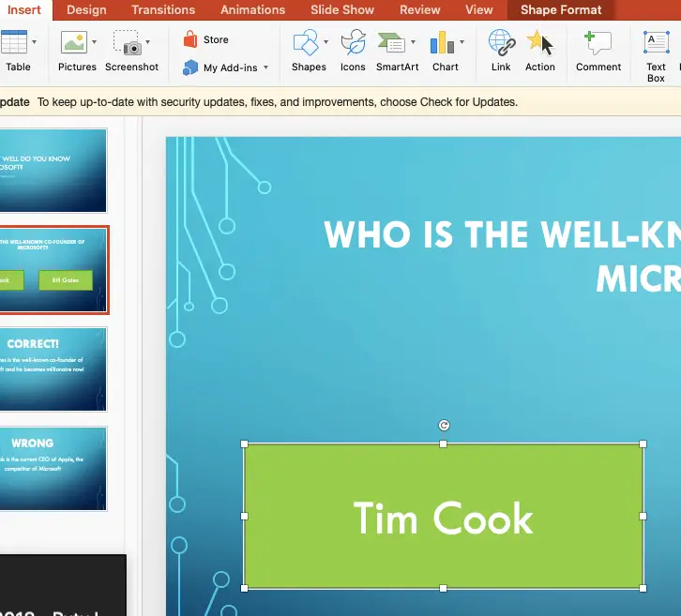Add a Comment

(x=598, y=51)
